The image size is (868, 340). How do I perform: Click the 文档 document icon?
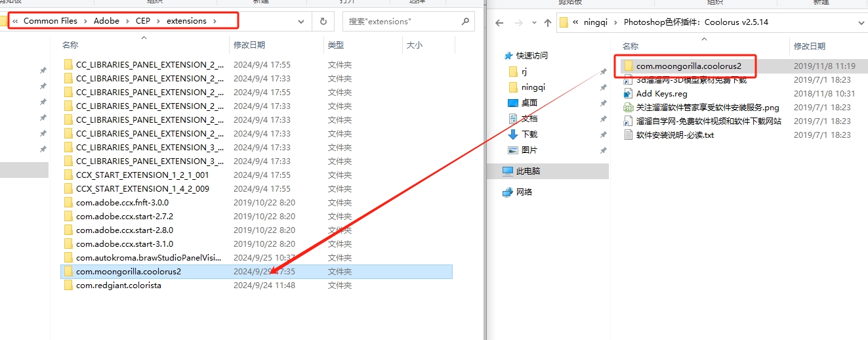point(514,119)
